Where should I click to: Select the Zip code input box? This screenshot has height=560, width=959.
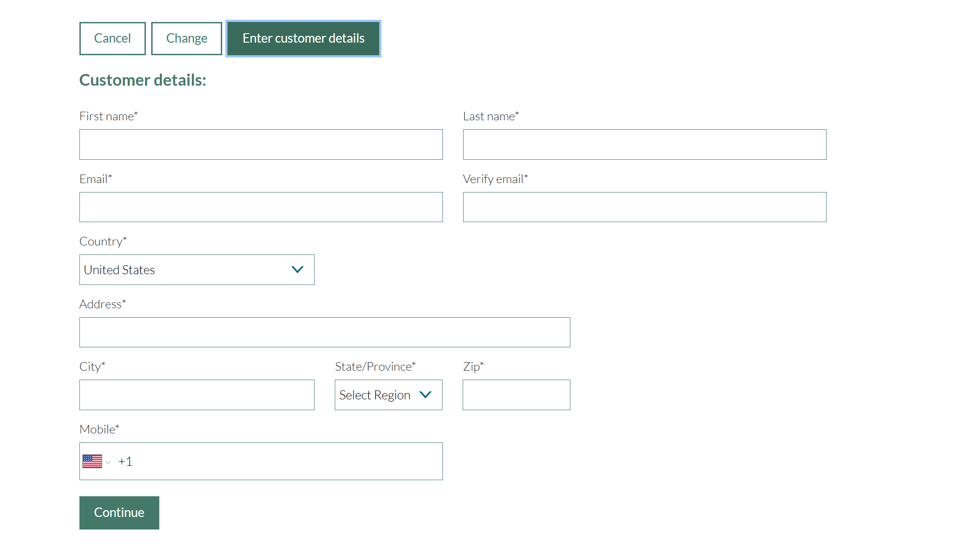[x=516, y=395]
